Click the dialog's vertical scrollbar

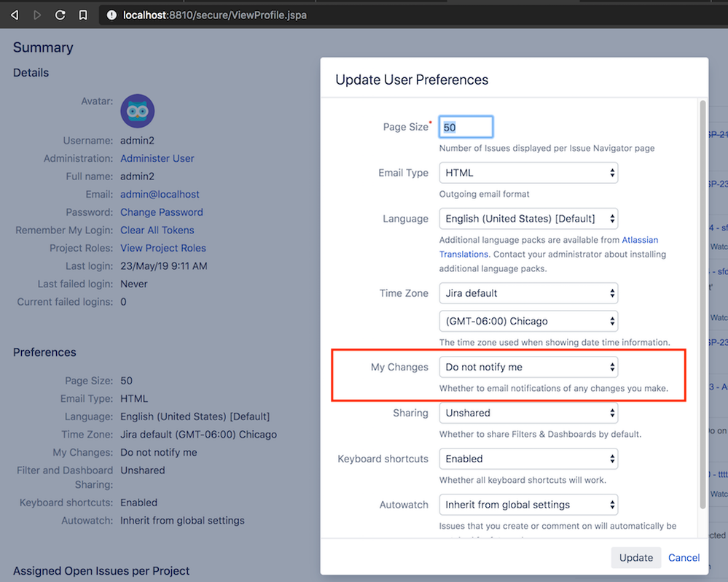coord(703,304)
